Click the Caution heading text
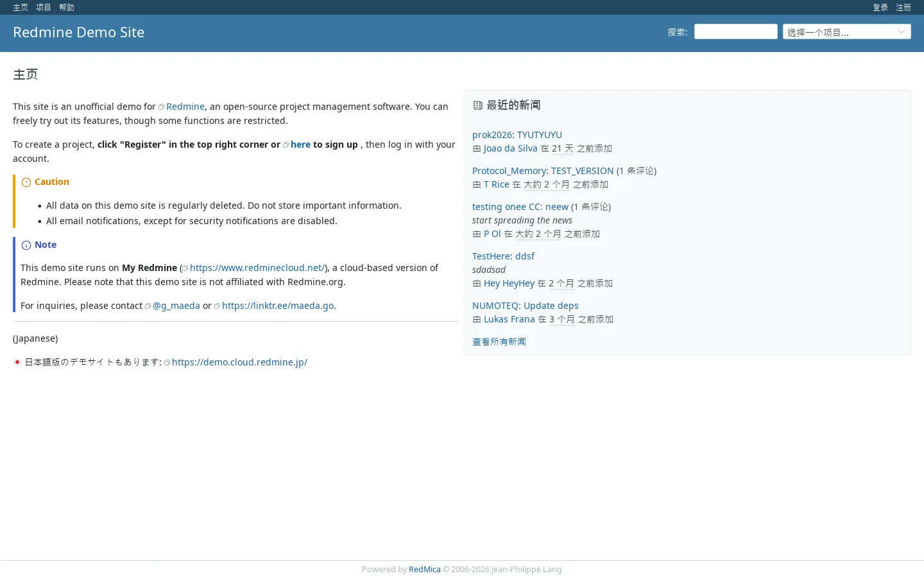Image resolution: width=924 pixels, height=578 pixels. tap(52, 182)
